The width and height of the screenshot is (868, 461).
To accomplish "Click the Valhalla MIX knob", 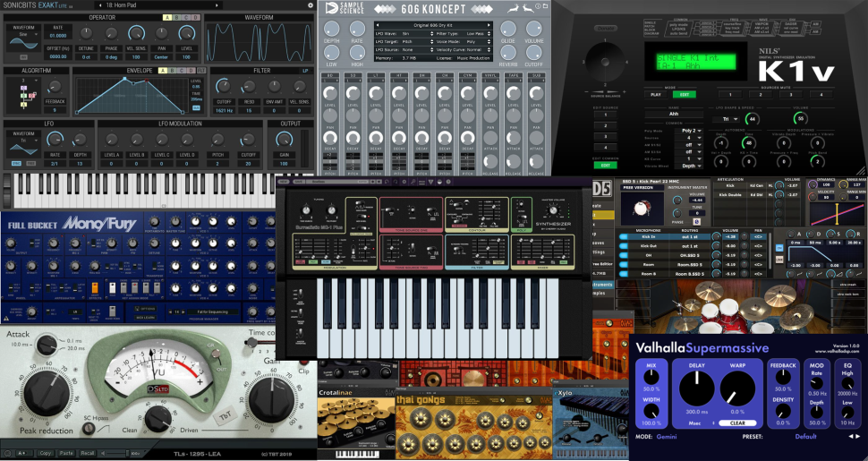I will [651, 378].
